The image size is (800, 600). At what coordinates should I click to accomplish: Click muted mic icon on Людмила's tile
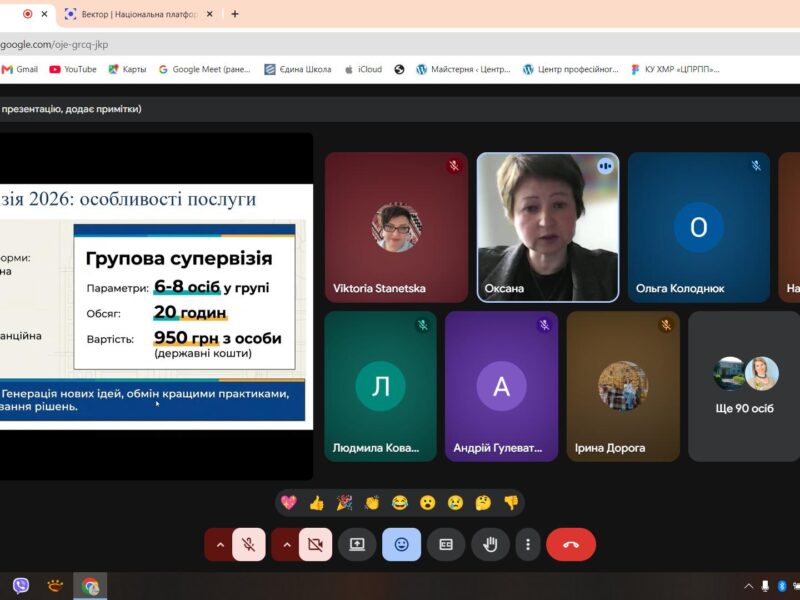[x=422, y=325]
